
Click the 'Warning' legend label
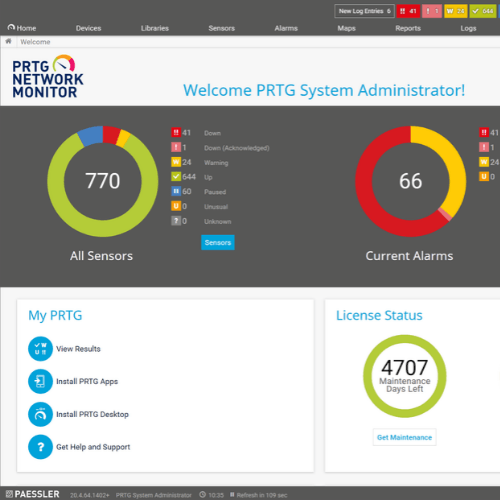click(216, 163)
